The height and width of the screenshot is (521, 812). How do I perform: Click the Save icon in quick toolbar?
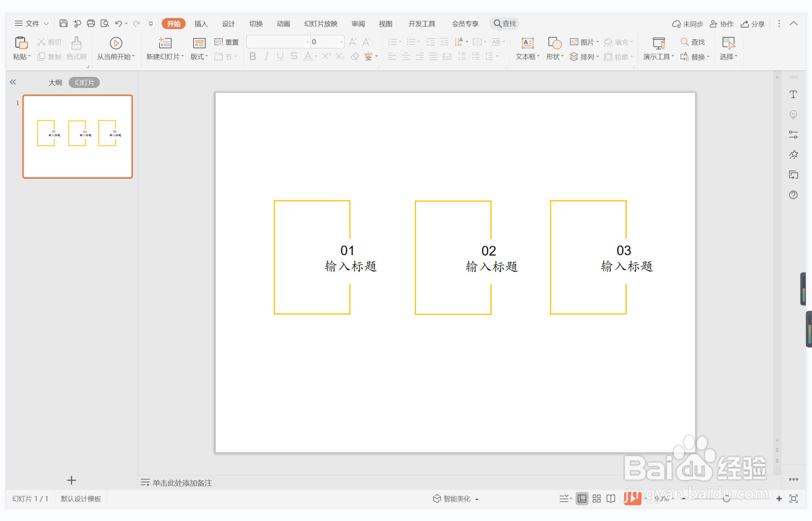(x=63, y=23)
